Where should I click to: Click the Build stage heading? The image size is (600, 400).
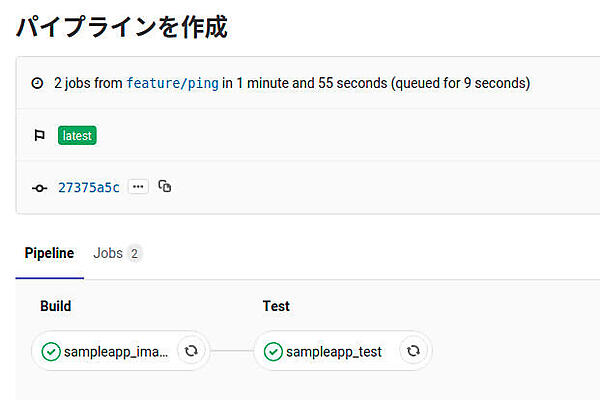(55, 306)
